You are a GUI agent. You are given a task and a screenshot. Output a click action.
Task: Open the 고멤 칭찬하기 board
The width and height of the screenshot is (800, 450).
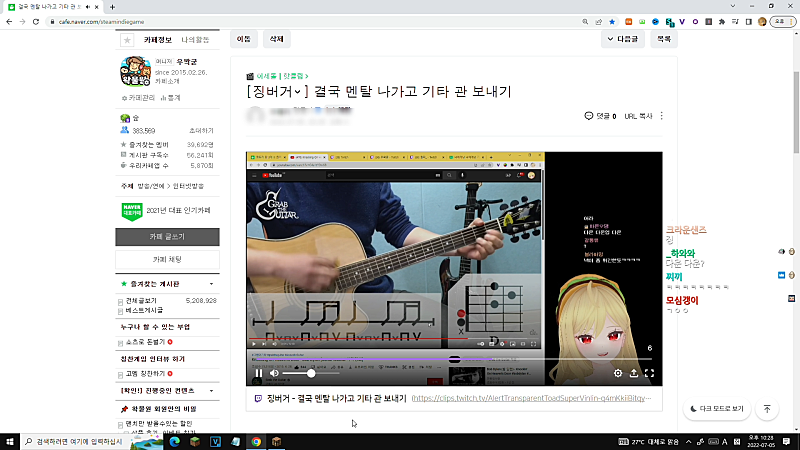(x=145, y=374)
